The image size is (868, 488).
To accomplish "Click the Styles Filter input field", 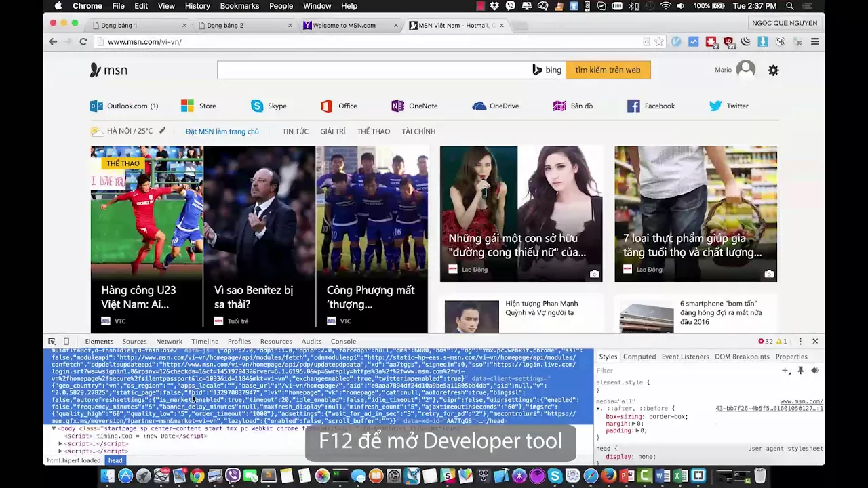I will 685,371.
